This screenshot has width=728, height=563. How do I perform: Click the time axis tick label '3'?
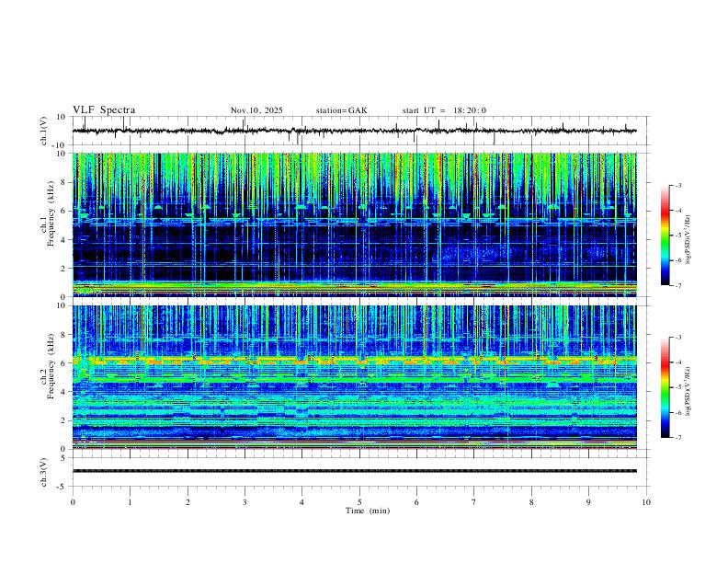[245, 502]
